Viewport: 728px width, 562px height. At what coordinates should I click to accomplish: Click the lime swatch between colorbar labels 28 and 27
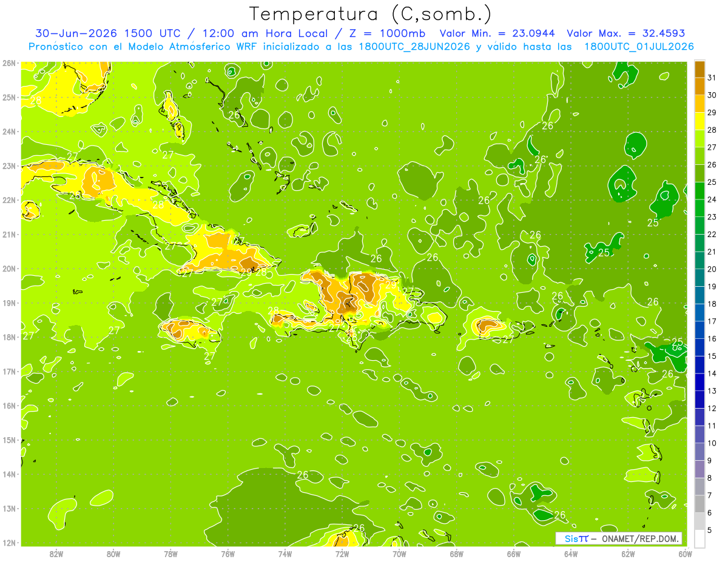[699, 139]
